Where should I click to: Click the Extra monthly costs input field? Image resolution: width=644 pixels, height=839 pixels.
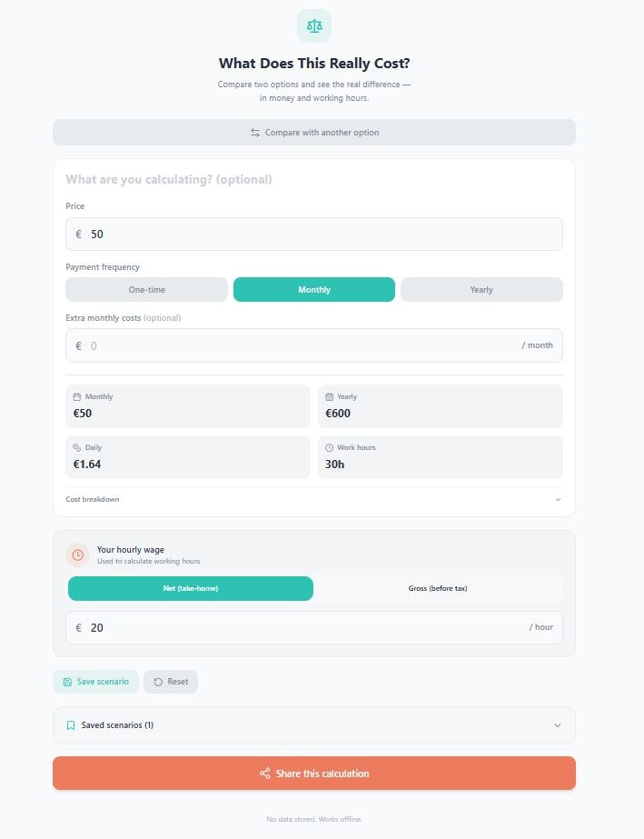coord(272,345)
